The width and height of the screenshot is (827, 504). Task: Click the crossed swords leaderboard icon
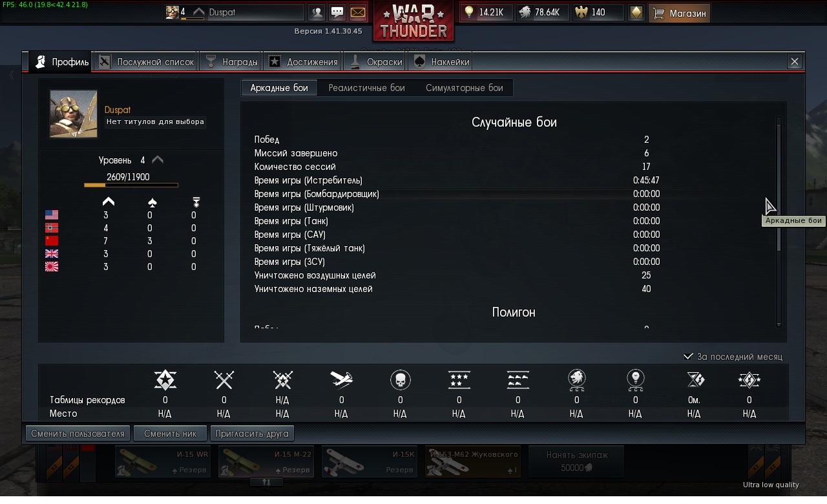click(x=224, y=379)
